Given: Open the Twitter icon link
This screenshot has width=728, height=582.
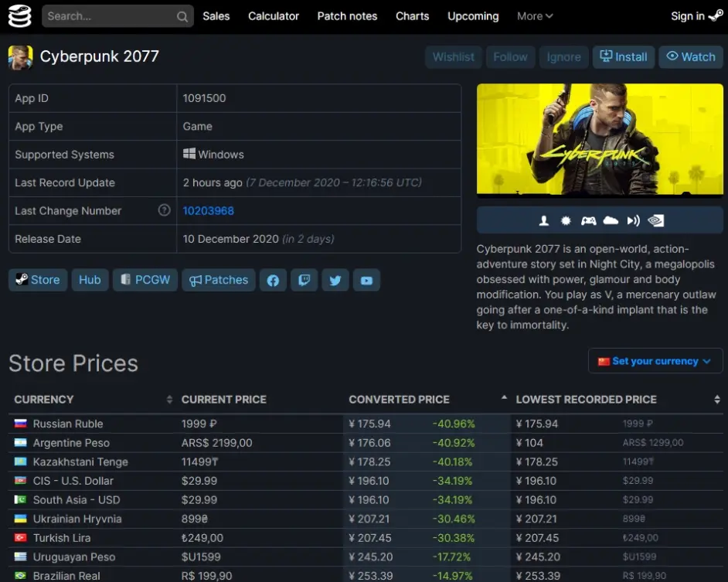Looking at the screenshot, I should click(x=335, y=280).
